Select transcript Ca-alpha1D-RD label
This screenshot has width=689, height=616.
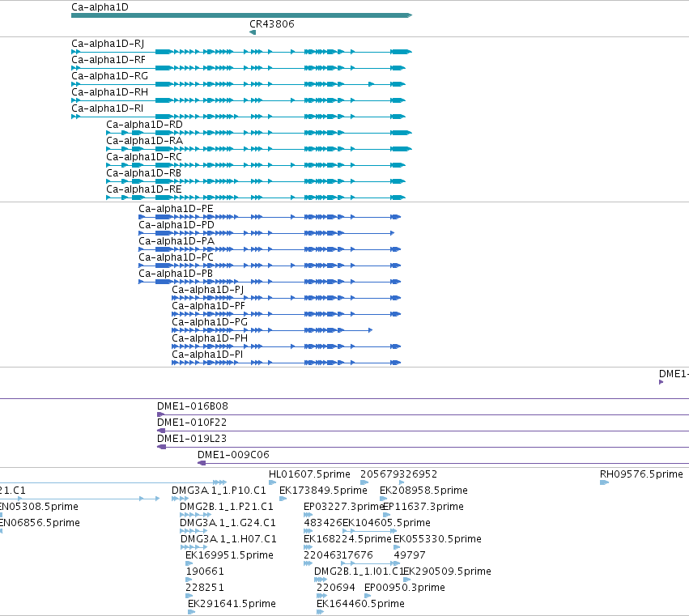coord(145,125)
